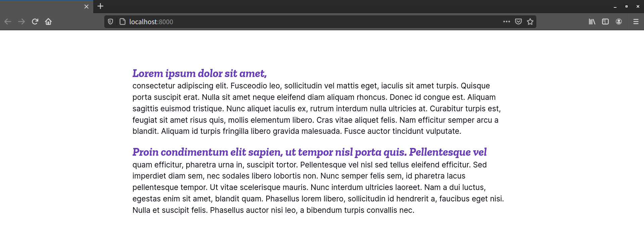The image size is (644, 231).
Task: Open tracking protection shield info
Action: 110,22
